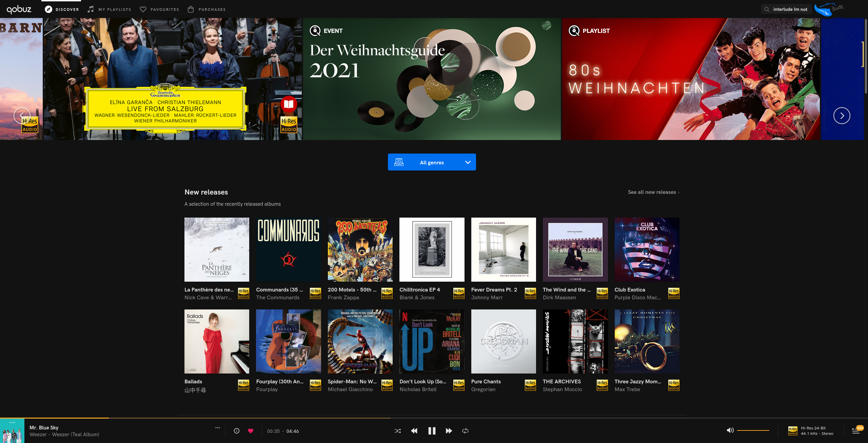Adjust the volume slider
Image resolution: width=868 pixels, height=443 pixels.
[753, 430]
